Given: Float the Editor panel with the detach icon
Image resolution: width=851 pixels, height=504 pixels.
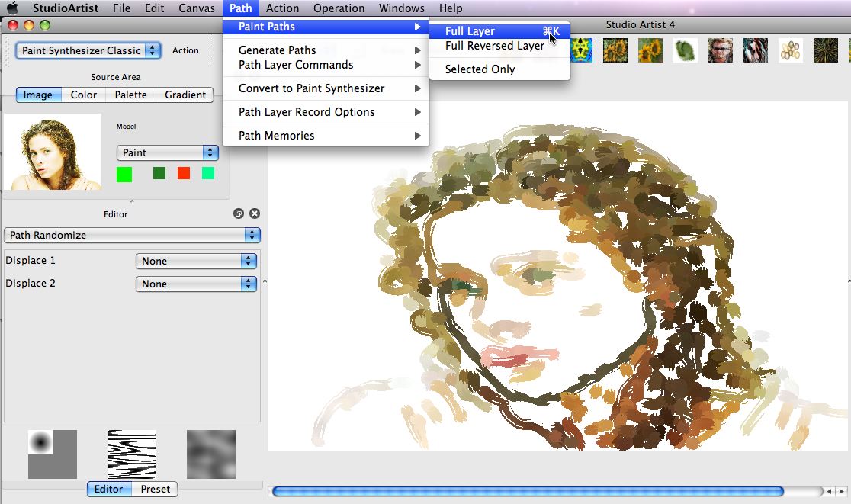Looking at the screenshot, I should [238, 213].
